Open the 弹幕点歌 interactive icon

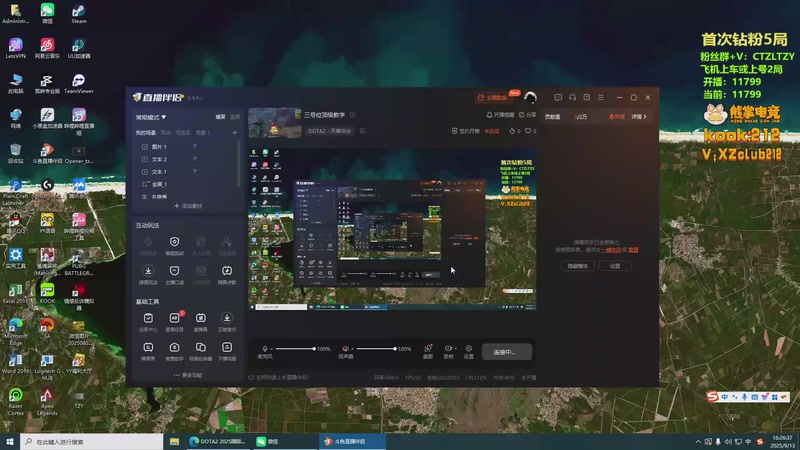pyautogui.click(x=227, y=274)
